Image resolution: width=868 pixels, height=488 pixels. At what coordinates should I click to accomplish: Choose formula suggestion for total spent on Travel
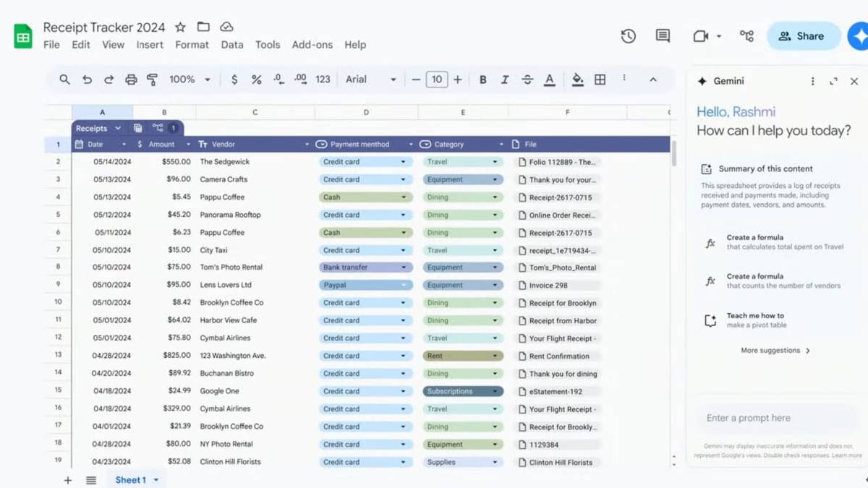point(774,242)
